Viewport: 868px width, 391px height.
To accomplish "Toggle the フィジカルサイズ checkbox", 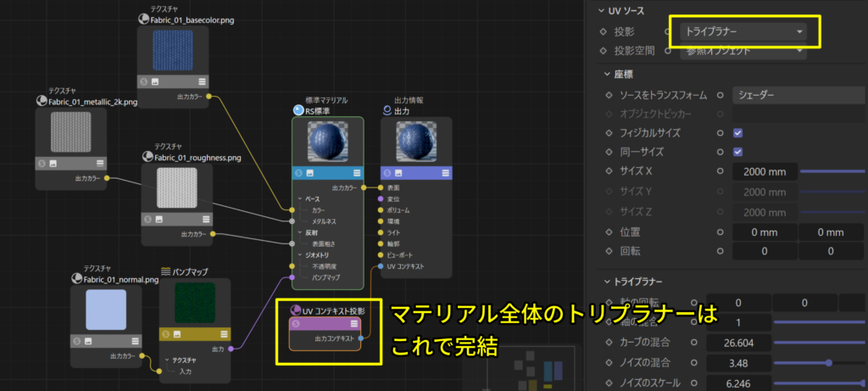I will 737,133.
